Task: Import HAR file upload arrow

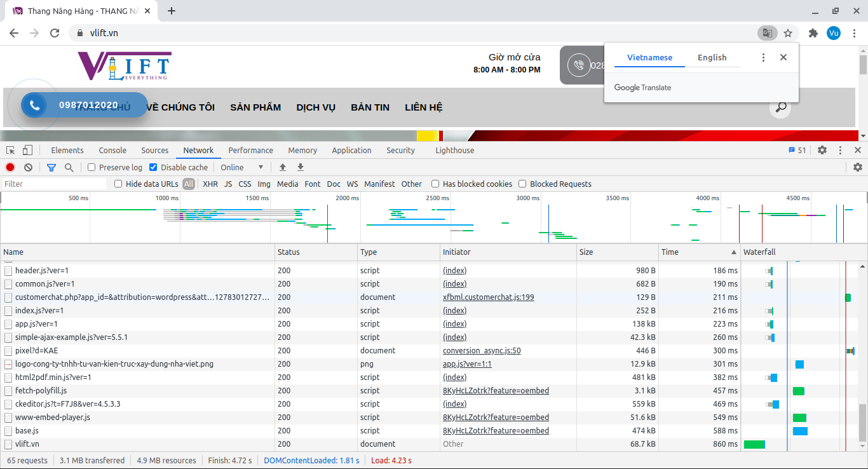Action: (x=283, y=167)
